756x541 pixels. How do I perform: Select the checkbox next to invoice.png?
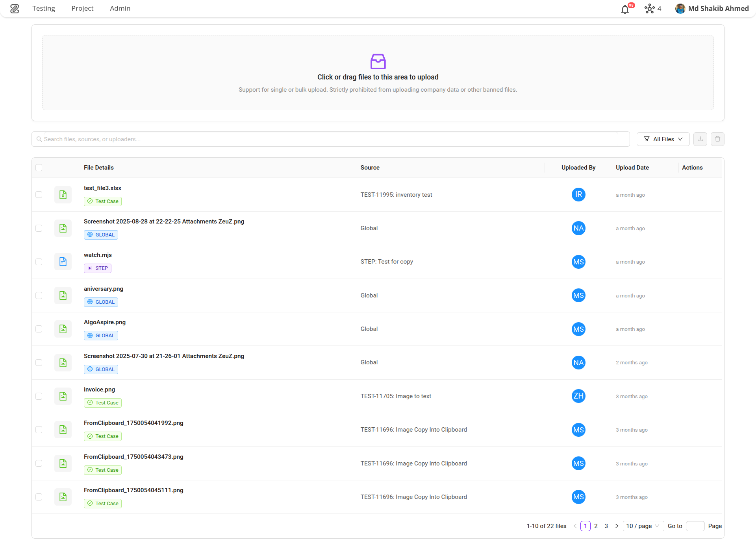(x=39, y=396)
